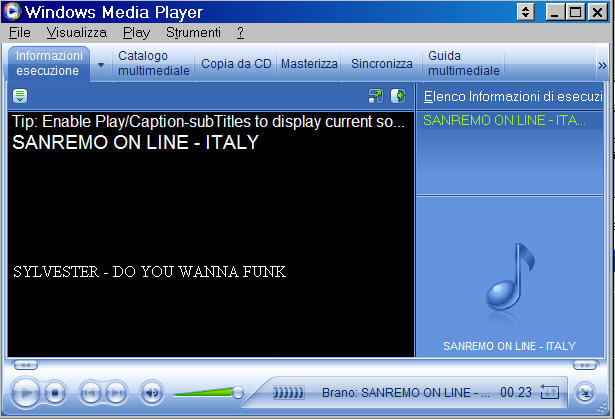Image resolution: width=615 pixels, height=419 pixels.
Task: Open the Elenco Informazioni di esecuzione list
Action: [513, 97]
